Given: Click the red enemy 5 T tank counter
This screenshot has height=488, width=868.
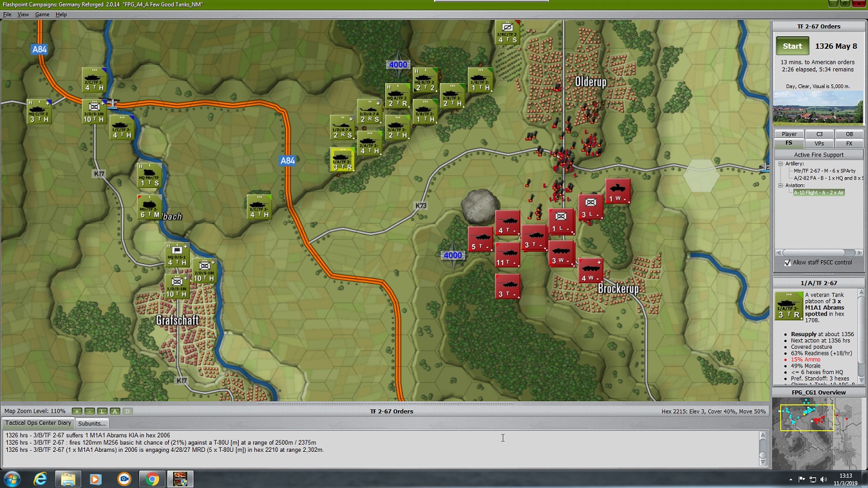Looking at the screenshot, I should point(480,239).
